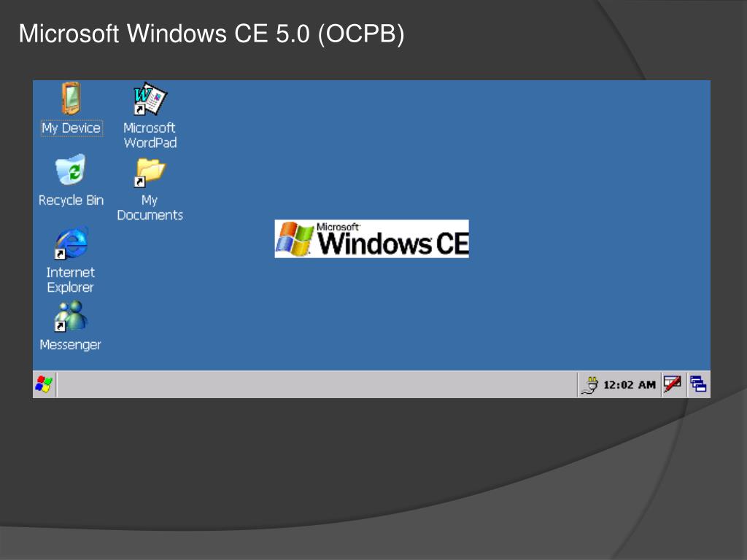Click the Recycle Bin label
The height and width of the screenshot is (560, 747).
click(x=71, y=201)
